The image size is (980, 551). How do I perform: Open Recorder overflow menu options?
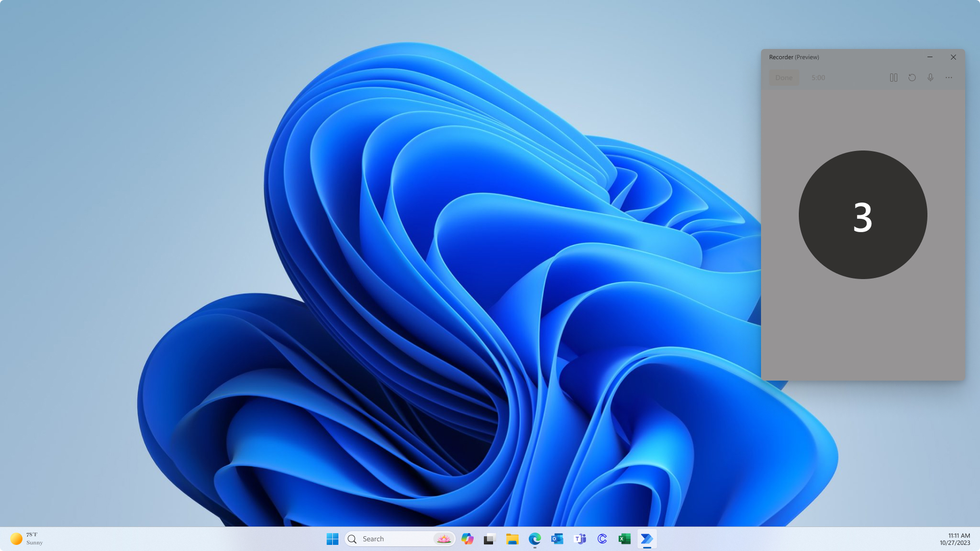pos(948,78)
